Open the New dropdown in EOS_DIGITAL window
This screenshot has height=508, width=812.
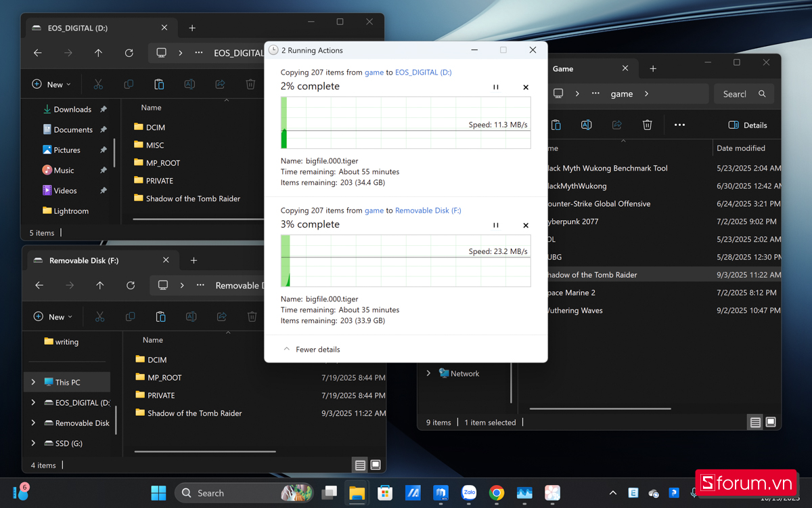51,85
